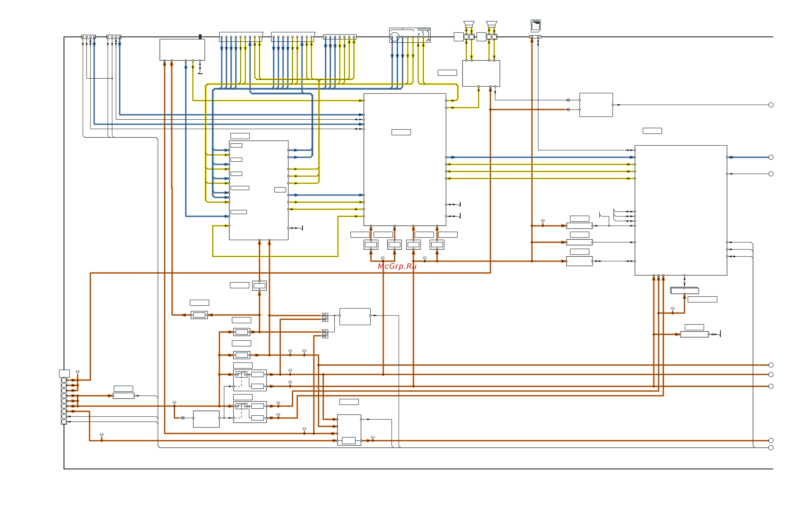
Task: Select the first four-pin connector at top left
Action: click(x=88, y=37)
